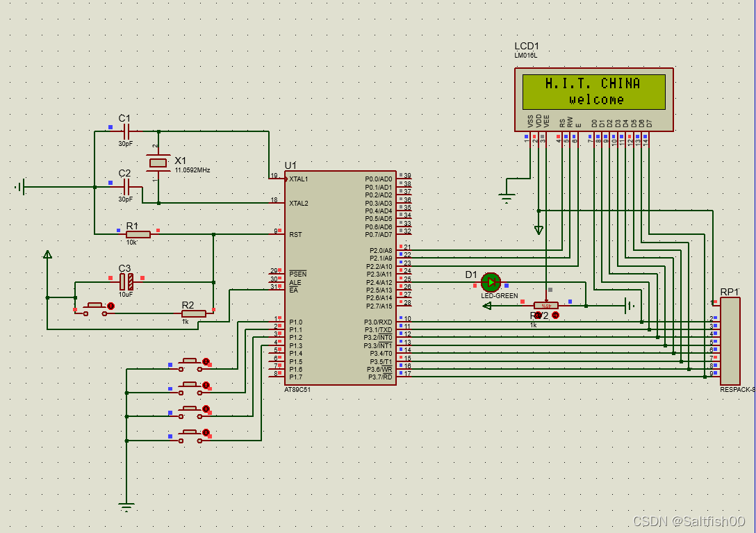Click the '30pF' value under C1
Image resolution: width=756 pixels, height=533 pixels.
click(125, 144)
